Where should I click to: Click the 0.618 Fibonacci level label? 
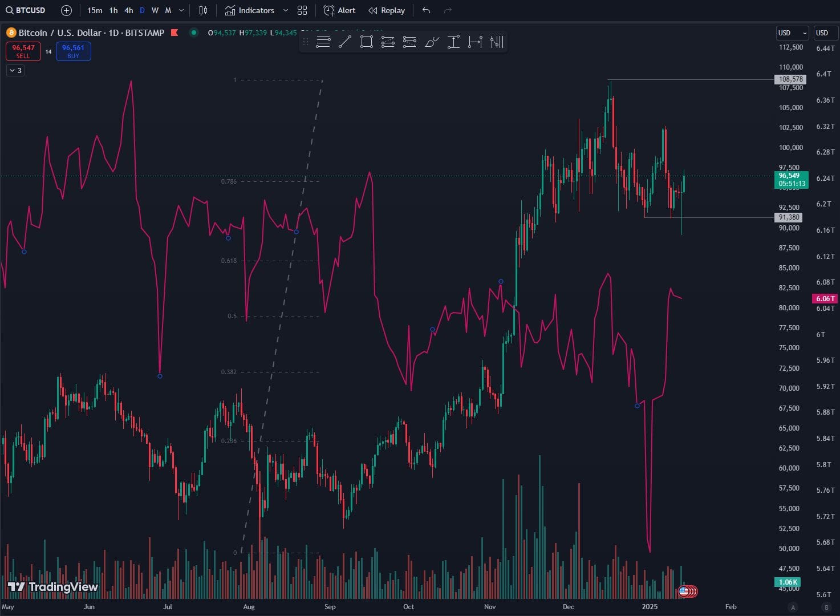pyautogui.click(x=229, y=261)
